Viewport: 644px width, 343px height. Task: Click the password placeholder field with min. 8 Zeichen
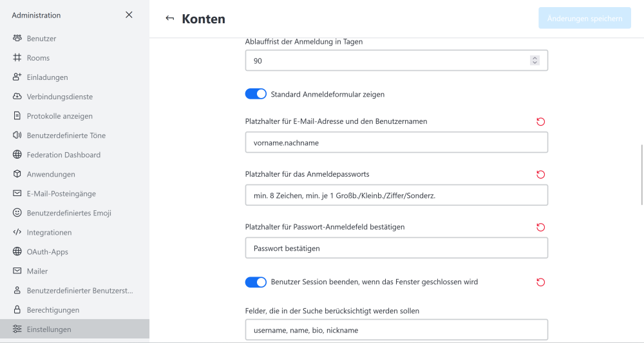click(x=396, y=195)
